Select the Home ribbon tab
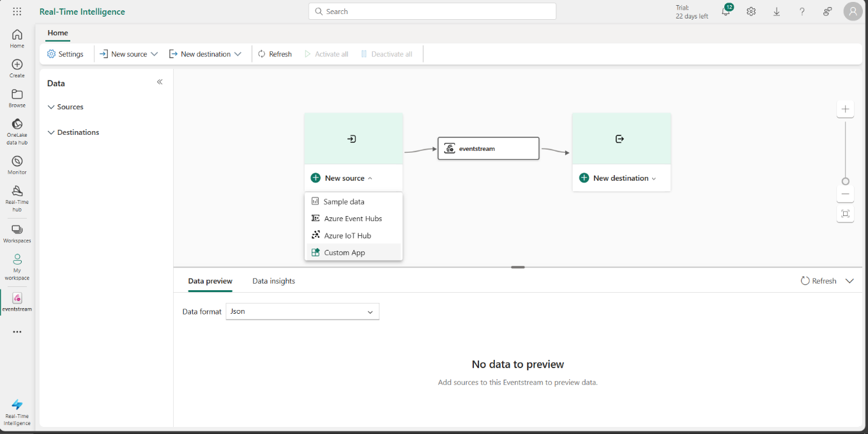 tap(57, 33)
